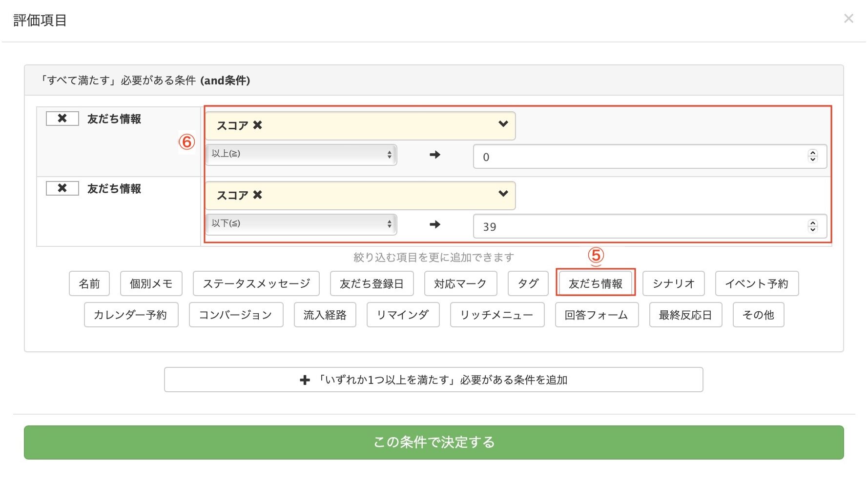Click the stepper on the 39 value field

pyautogui.click(x=812, y=226)
